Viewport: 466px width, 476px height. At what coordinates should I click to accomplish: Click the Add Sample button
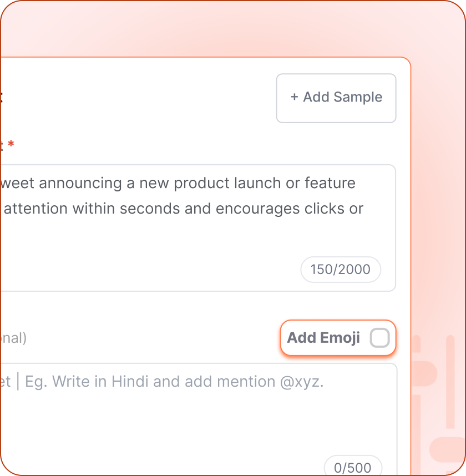pyautogui.click(x=336, y=98)
